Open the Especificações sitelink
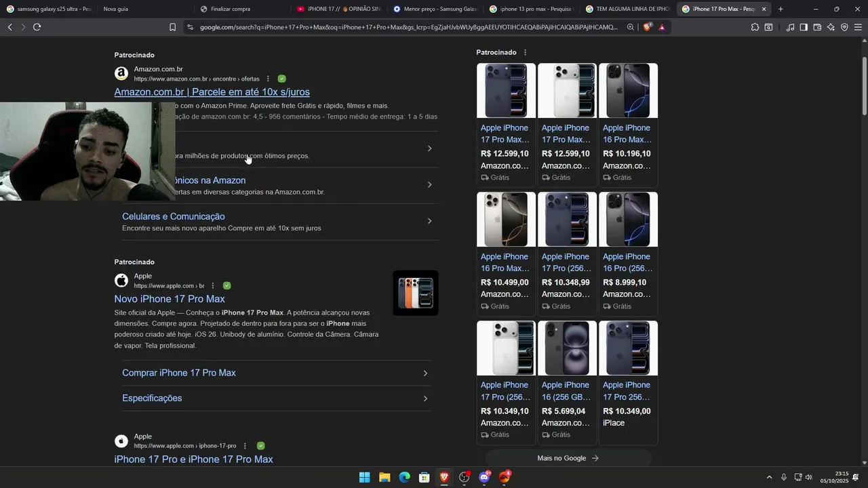The height and width of the screenshot is (488, 868). coord(152,398)
